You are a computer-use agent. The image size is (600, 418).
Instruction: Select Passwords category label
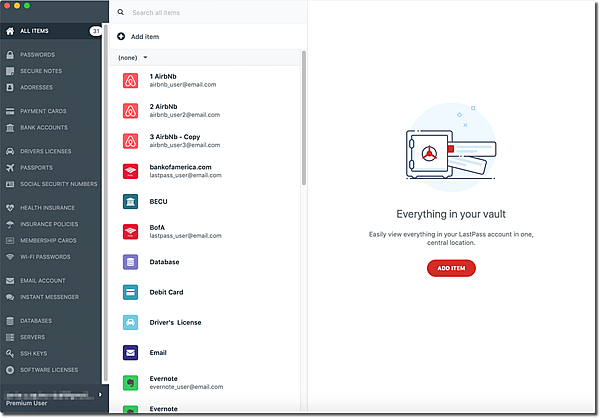(x=38, y=55)
